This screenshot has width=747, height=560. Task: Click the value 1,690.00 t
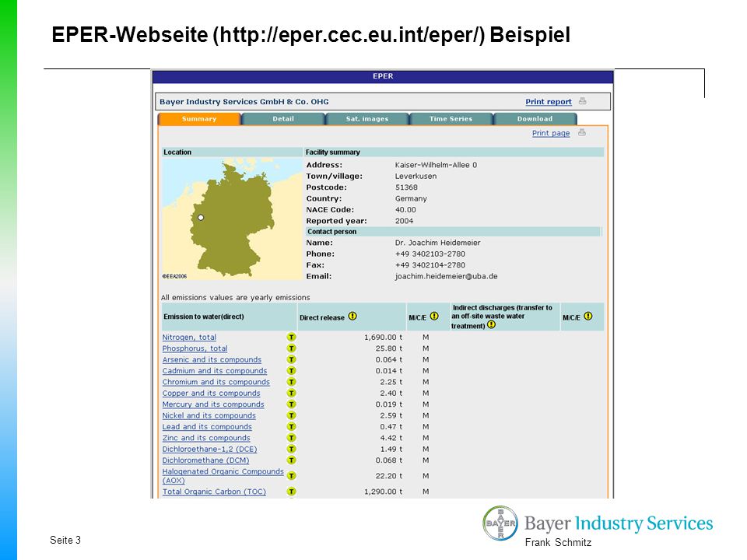pos(383,337)
